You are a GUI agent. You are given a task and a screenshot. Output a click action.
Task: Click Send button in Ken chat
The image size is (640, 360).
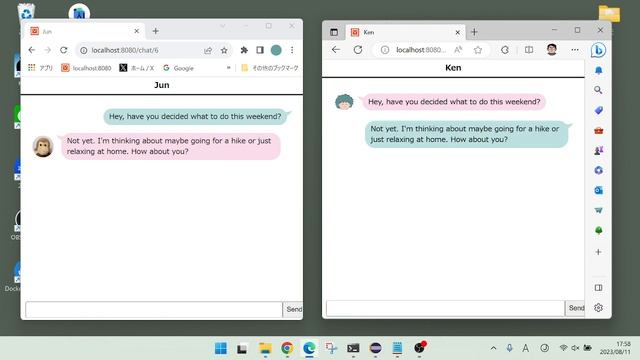coord(576,308)
